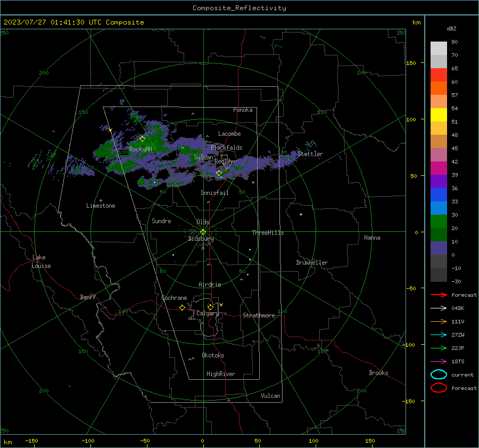Image resolution: width=479 pixels, height=448 pixels.
Task: Click the green 30 dBZ color swatch
Action: [x=439, y=221]
